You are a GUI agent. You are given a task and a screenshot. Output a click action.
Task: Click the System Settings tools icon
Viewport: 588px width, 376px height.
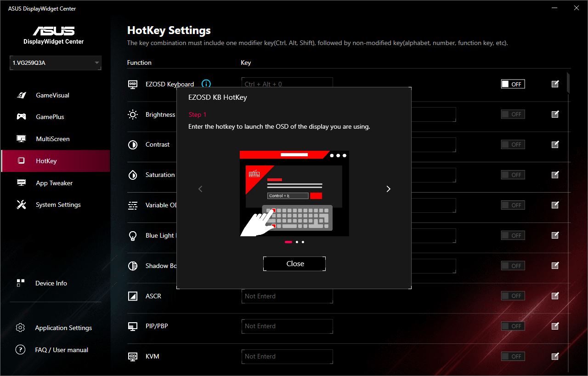[x=21, y=205]
